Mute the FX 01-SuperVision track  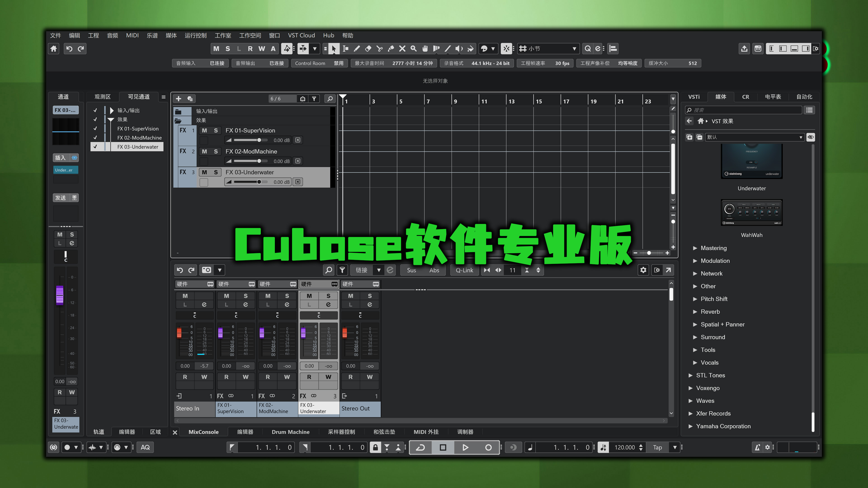point(204,130)
